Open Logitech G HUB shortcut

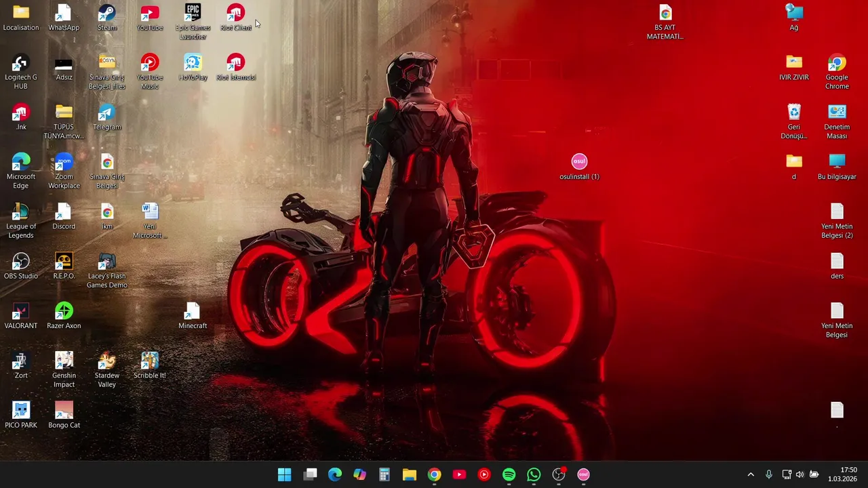tap(21, 72)
